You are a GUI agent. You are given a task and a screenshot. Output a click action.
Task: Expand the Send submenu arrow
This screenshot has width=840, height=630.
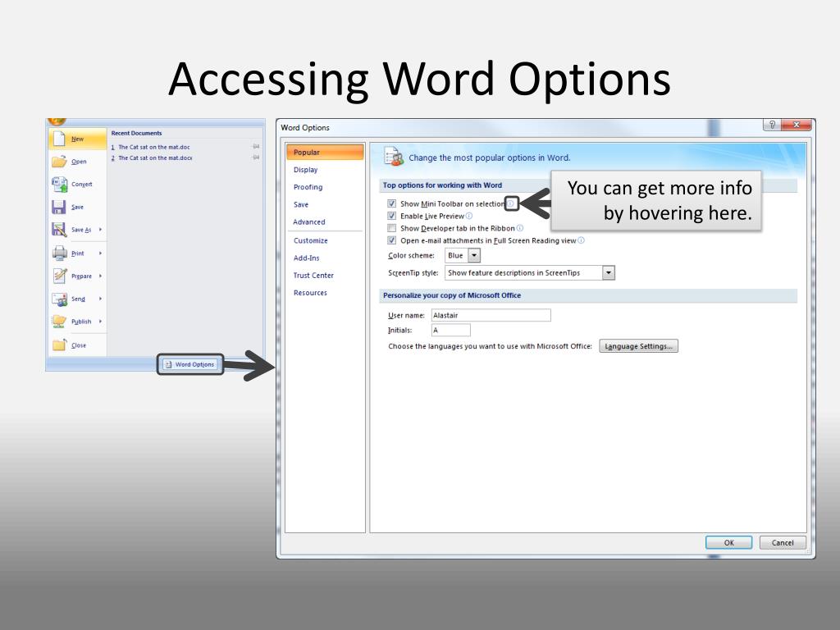click(100, 299)
